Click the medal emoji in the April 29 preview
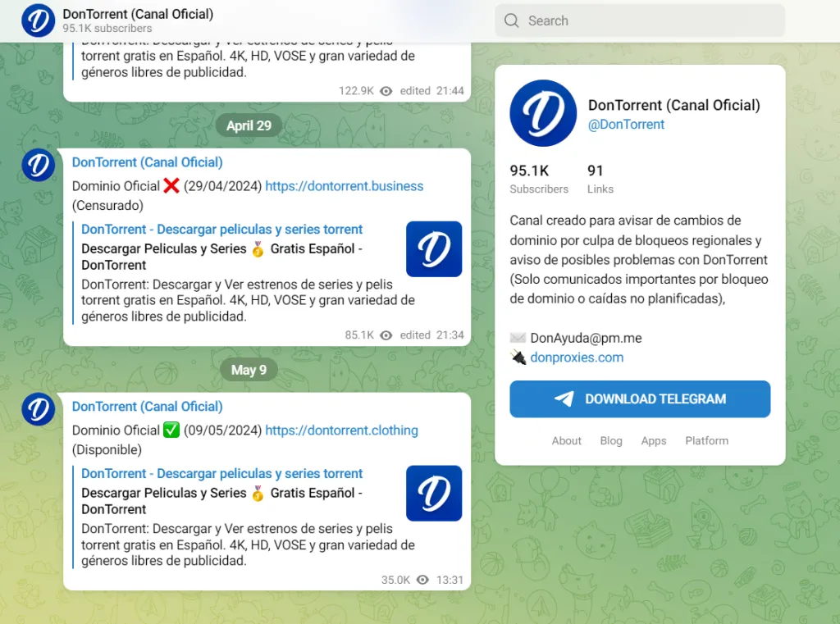 [x=258, y=249]
